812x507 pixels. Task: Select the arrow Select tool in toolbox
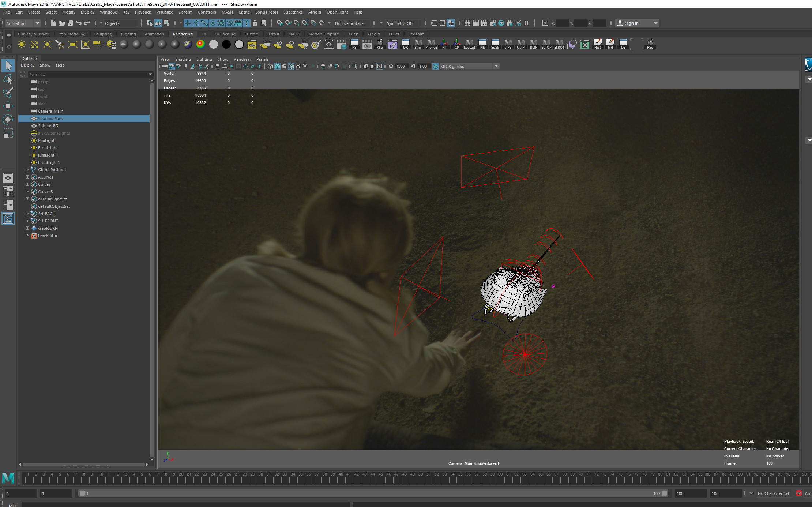[8, 66]
